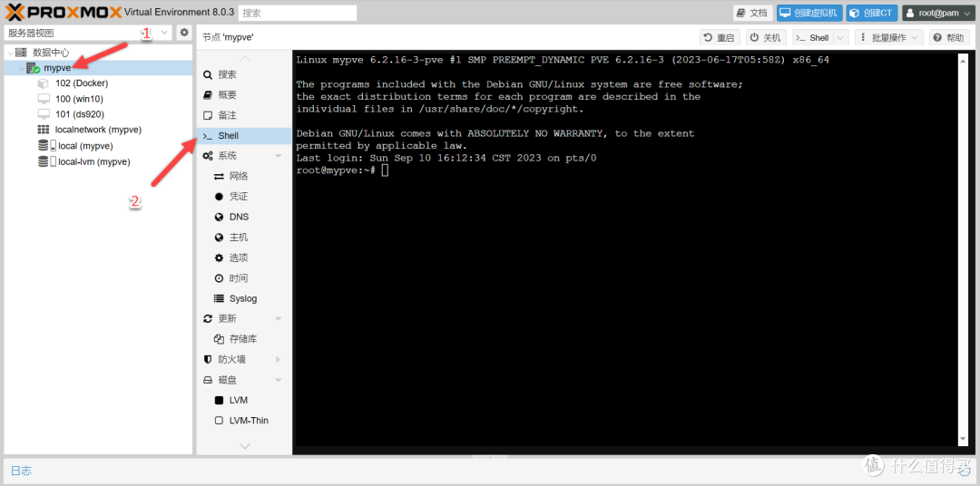Select local-lvm (mypve) storage
Screen dimensions: 980x486
click(93, 161)
